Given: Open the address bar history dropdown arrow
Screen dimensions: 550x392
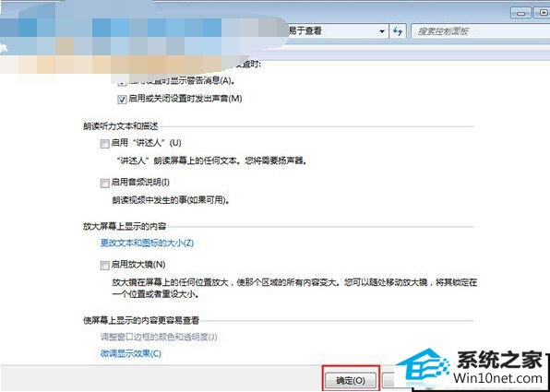Looking at the screenshot, I should click(382, 31).
